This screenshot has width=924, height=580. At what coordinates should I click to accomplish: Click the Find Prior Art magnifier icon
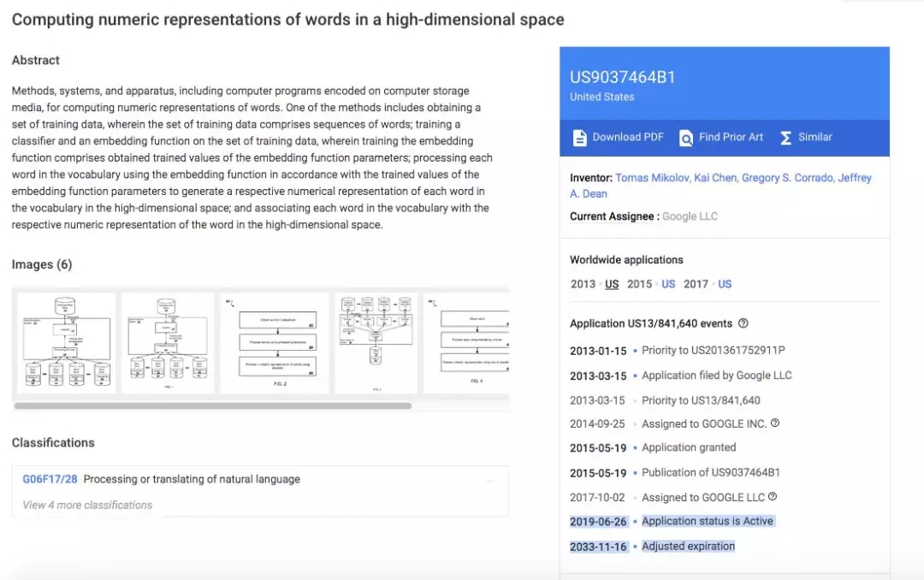(x=685, y=138)
